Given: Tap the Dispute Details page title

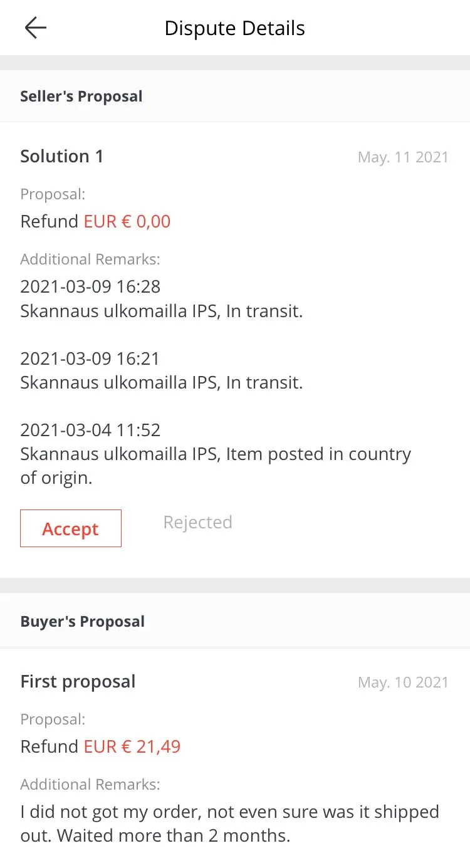Looking at the screenshot, I should [x=234, y=28].
